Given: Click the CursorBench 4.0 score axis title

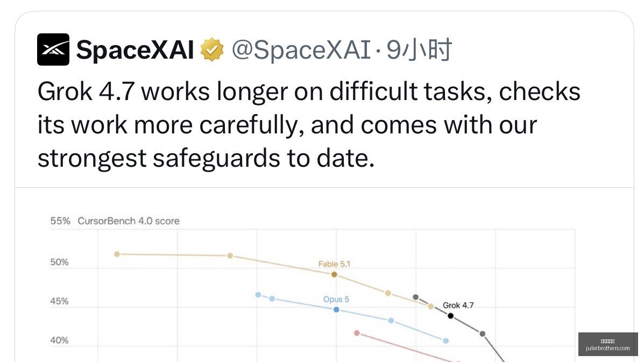Looking at the screenshot, I should [129, 221].
